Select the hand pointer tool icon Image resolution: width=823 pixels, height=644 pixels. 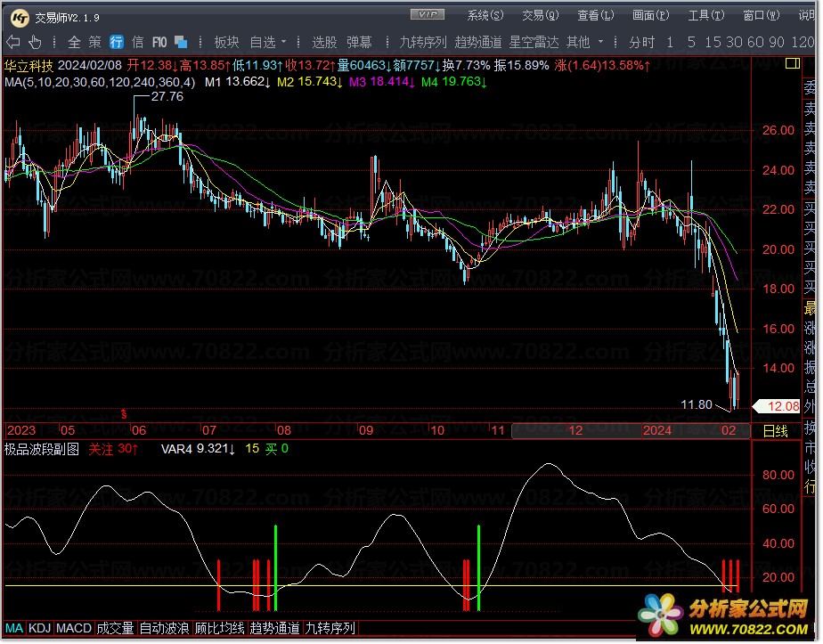click(x=35, y=42)
